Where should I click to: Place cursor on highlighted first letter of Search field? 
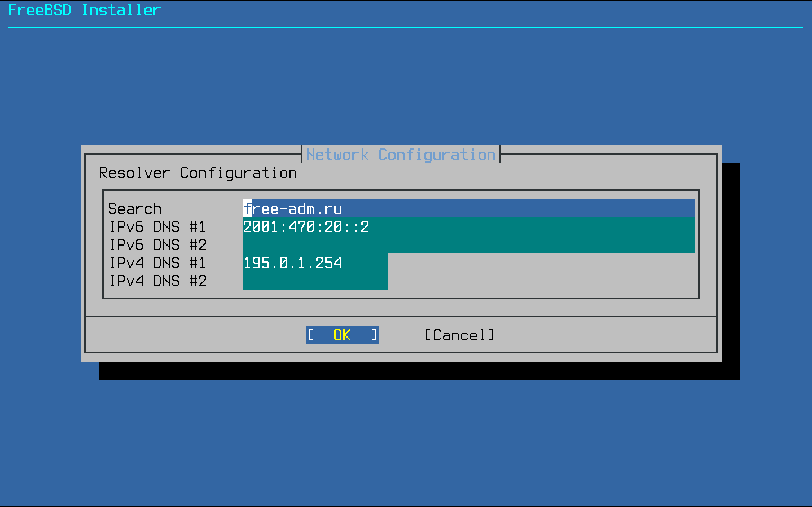(x=247, y=209)
